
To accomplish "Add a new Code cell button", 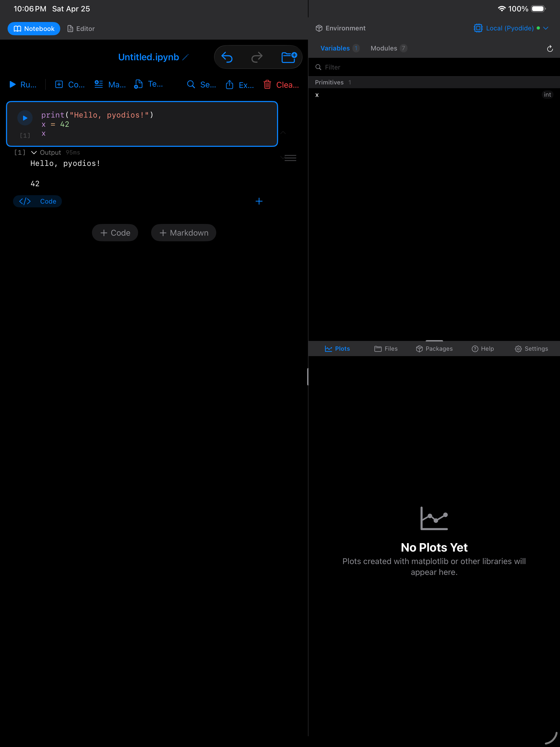I will [x=115, y=233].
